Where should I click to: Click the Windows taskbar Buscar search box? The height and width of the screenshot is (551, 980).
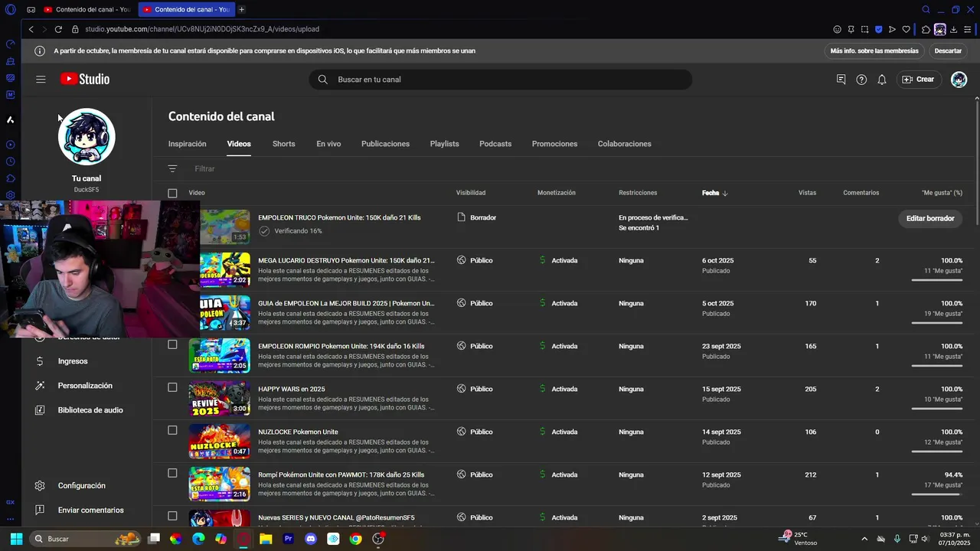[84, 539]
